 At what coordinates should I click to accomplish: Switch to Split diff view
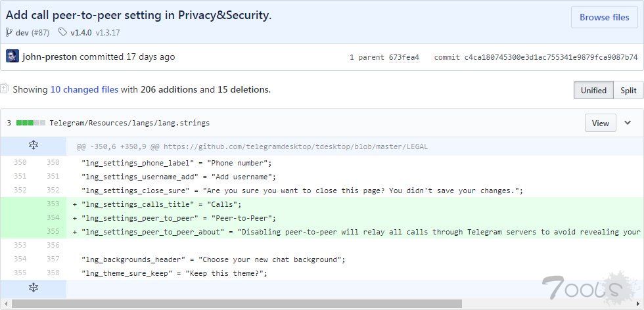[x=628, y=91]
